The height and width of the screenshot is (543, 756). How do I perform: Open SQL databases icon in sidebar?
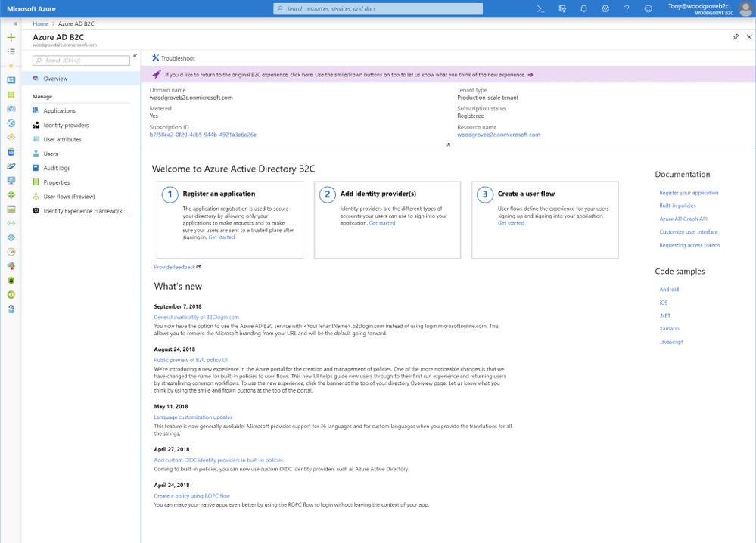point(11,152)
